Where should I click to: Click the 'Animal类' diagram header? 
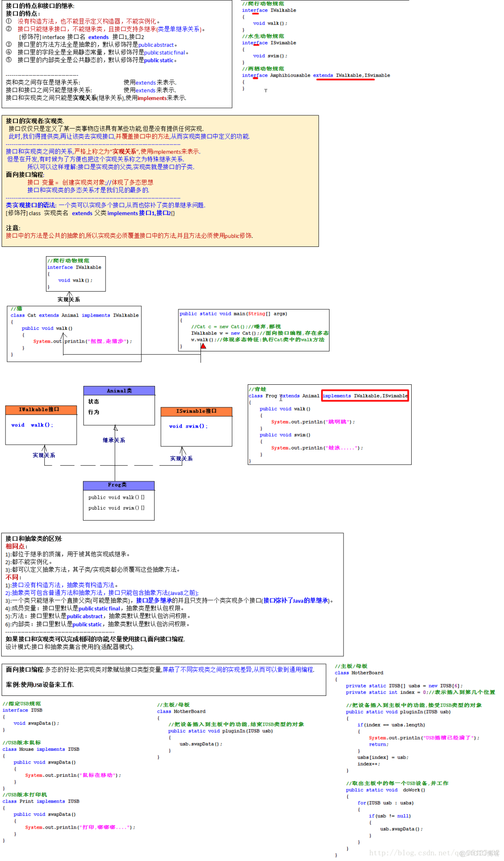119,391
